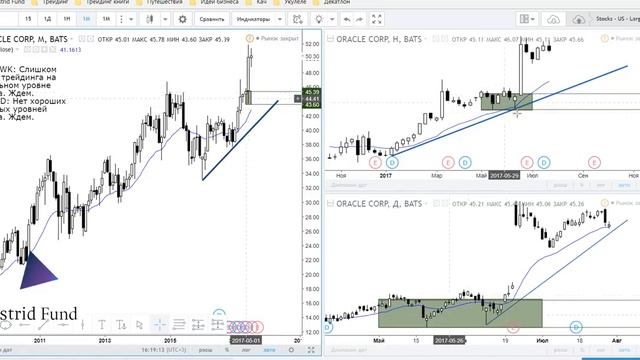The width and height of the screenshot is (640, 360).
Task: Select the anchored text tool
Action: [x=121, y=325]
